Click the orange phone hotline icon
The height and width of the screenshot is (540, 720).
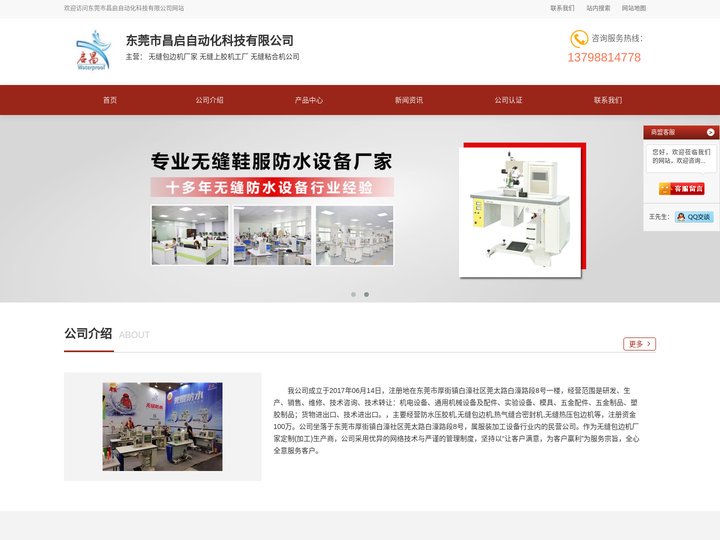[x=579, y=39]
